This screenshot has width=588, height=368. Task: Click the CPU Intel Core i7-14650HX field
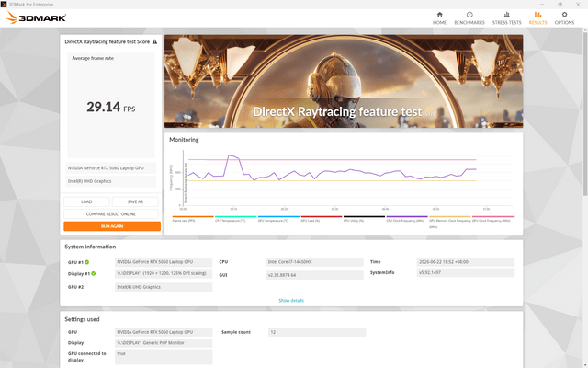click(314, 262)
